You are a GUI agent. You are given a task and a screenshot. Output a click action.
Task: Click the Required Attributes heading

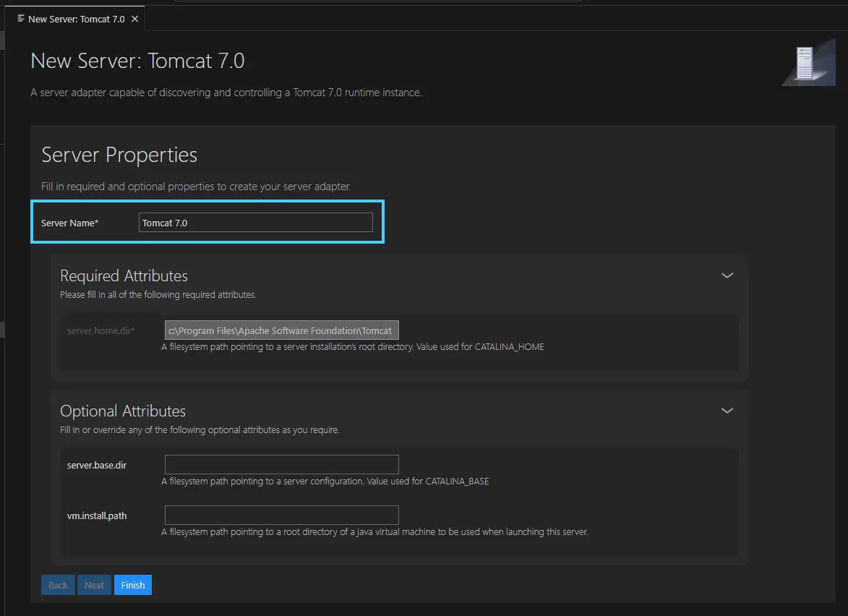coord(124,275)
